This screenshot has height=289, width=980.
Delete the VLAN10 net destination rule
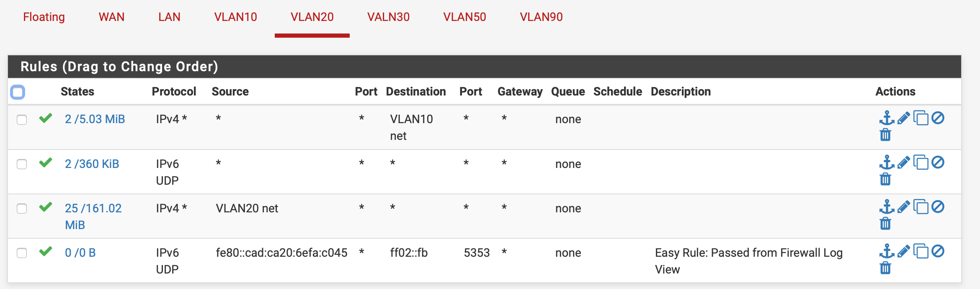[x=885, y=135]
